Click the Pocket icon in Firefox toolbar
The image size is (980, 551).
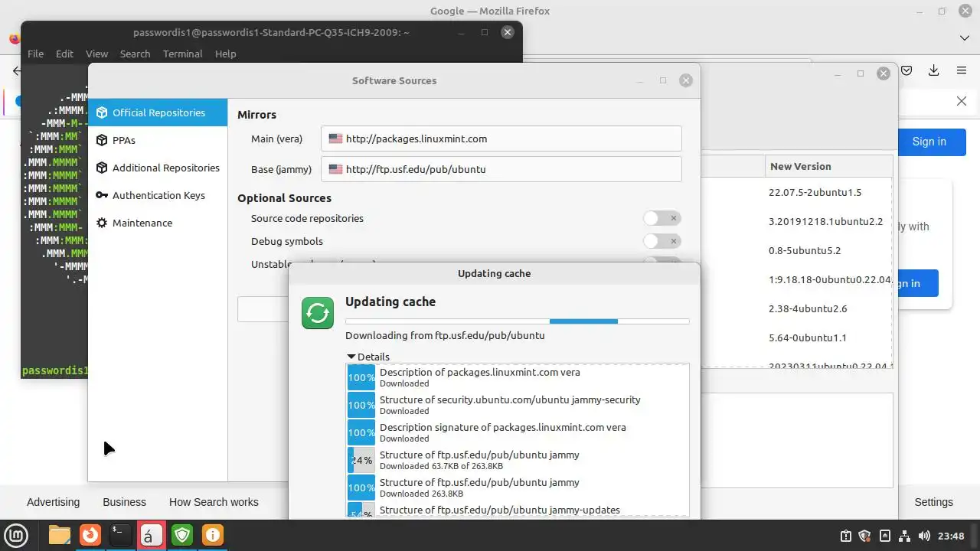[906, 70]
